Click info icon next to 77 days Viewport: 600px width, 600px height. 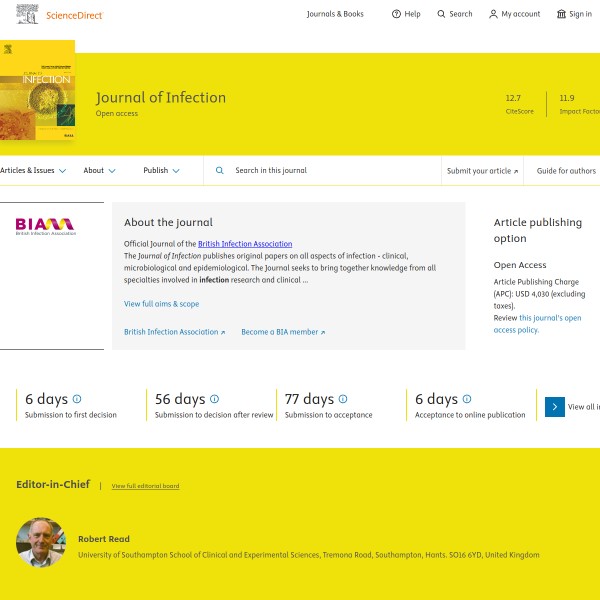[343, 399]
